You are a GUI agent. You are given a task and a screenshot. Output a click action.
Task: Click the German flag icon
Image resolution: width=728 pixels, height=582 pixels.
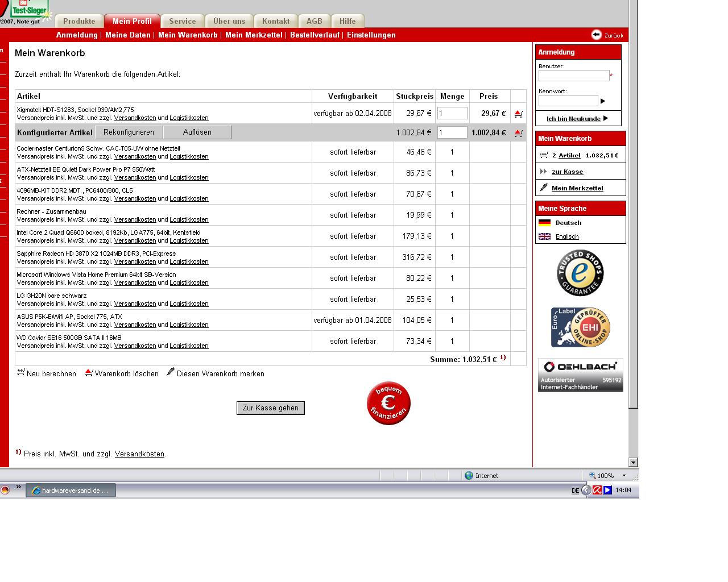coord(544,223)
